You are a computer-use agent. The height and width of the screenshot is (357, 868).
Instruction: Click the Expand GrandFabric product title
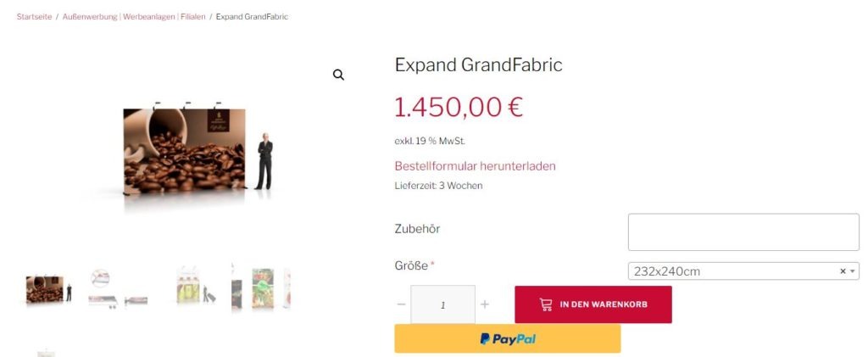(478, 64)
